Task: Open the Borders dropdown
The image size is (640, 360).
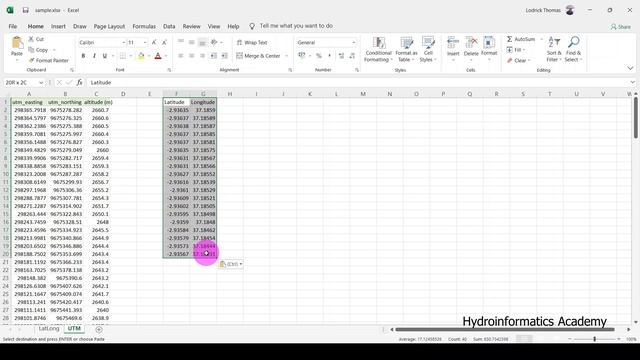Action: pyautogui.click(x=130, y=56)
